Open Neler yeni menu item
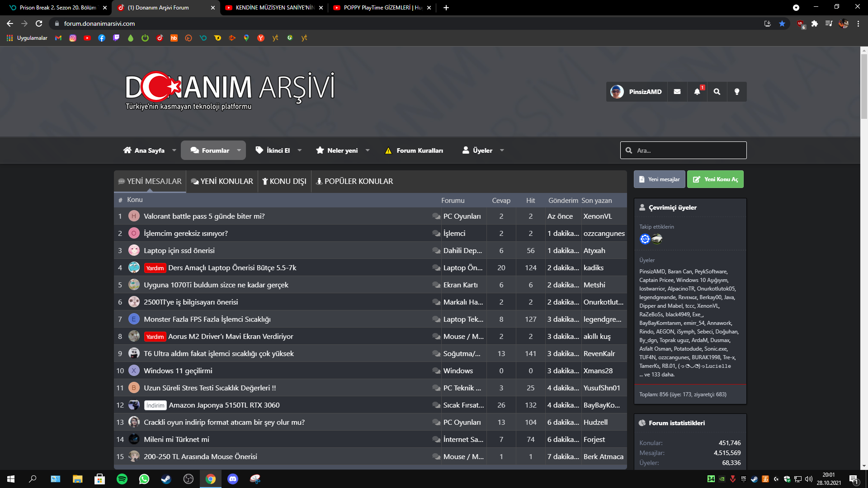 [x=337, y=150]
